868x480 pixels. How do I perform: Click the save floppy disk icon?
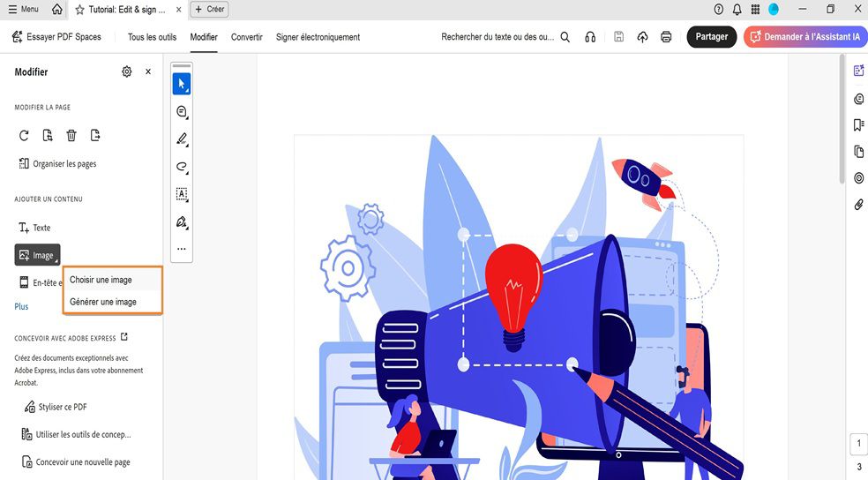619,37
